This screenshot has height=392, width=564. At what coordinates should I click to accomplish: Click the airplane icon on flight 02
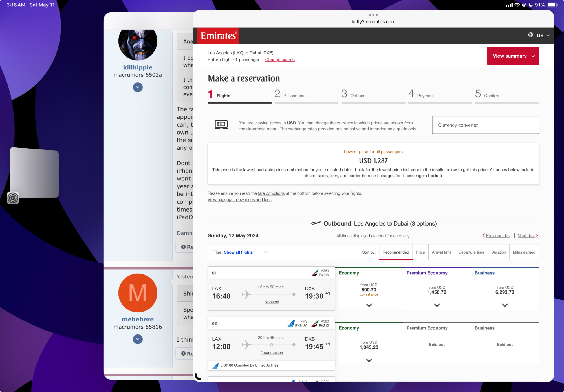coord(246,345)
